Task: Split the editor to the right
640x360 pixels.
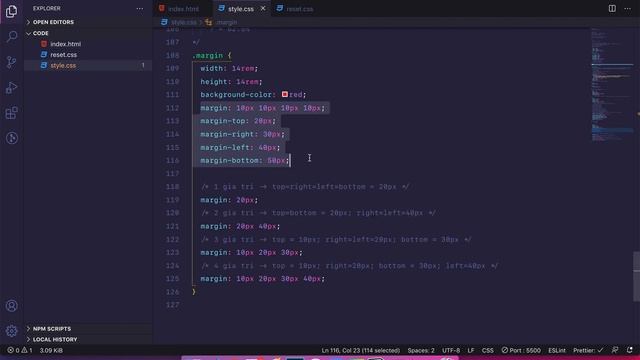Action: 612,9
